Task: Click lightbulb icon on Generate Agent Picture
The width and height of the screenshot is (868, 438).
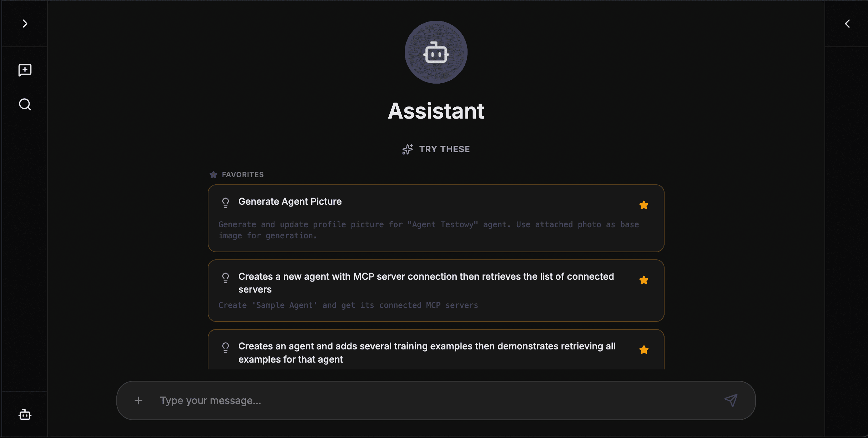Action: click(225, 203)
